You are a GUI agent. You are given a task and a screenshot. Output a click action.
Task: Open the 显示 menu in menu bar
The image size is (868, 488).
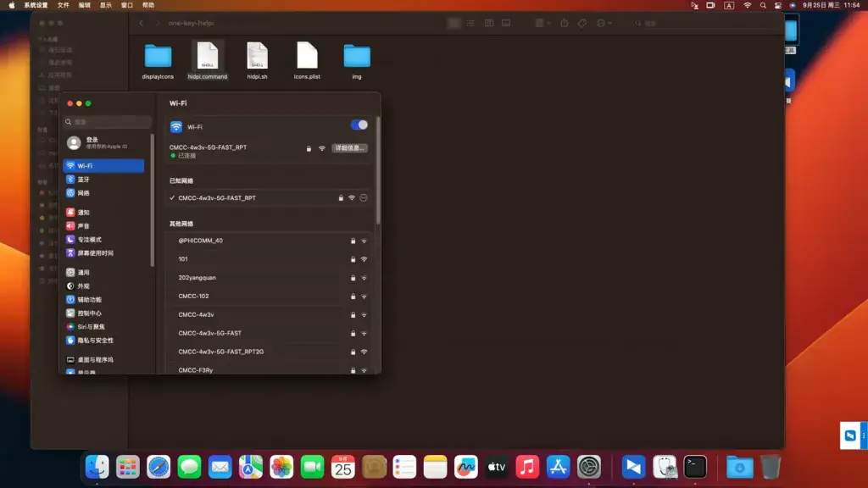[x=106, y=5]
